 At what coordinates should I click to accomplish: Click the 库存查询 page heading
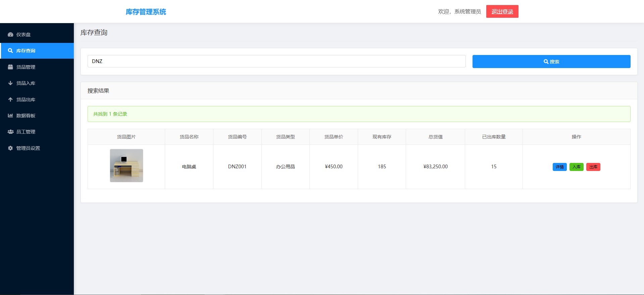coord(94,33)
